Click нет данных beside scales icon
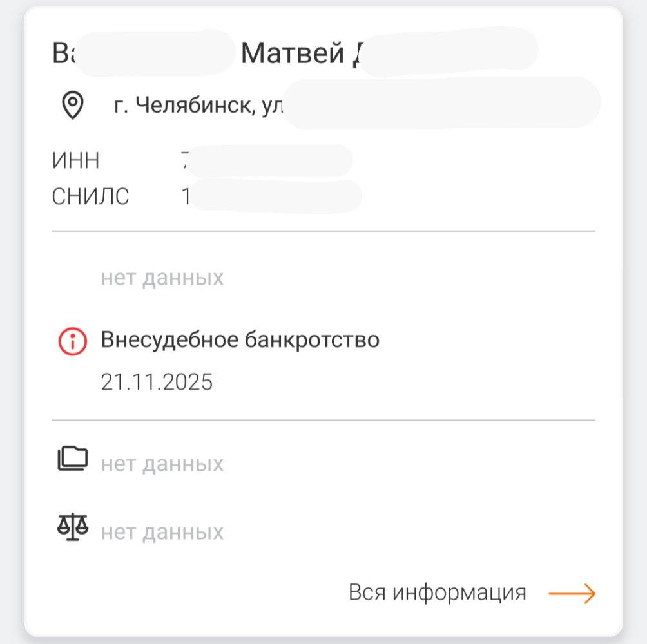 [x=162, y=531]
